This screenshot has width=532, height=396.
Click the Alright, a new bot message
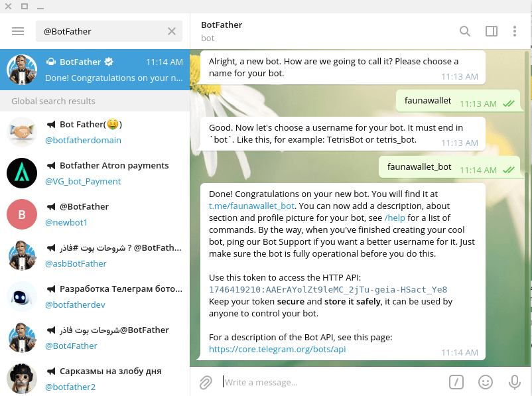pyautogui.click(x=343, y=68)
